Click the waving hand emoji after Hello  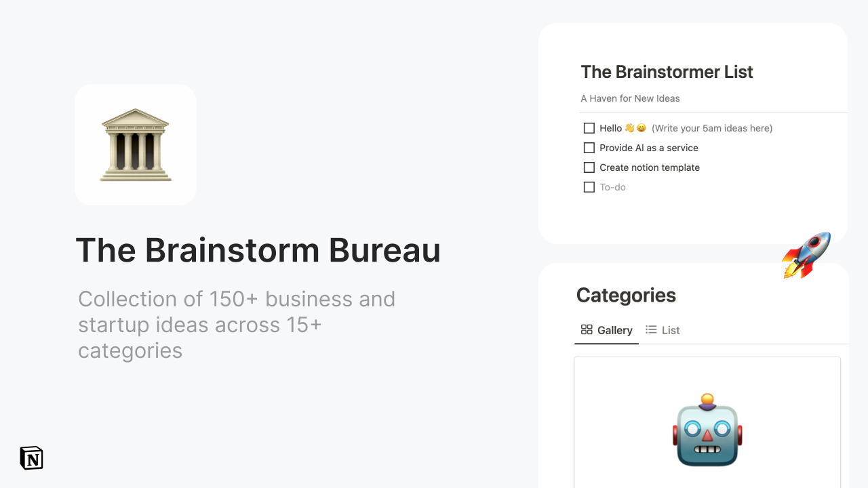pos(629,127)
